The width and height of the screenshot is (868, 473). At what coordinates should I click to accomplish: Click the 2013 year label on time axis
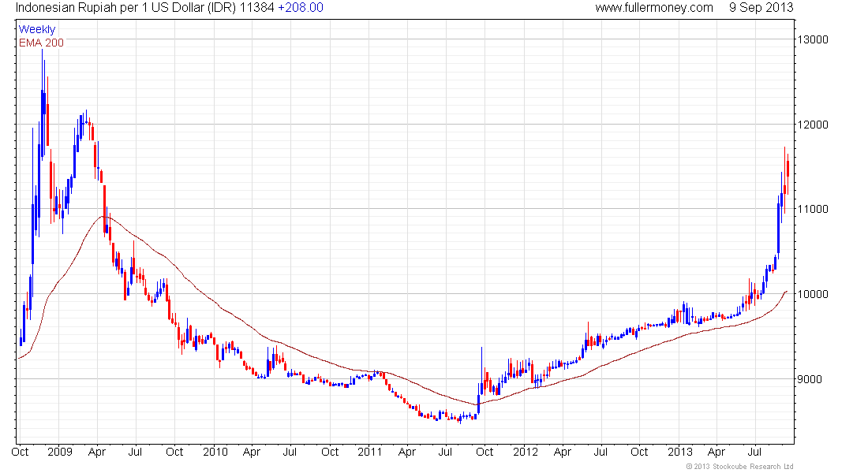click(679, 452)
